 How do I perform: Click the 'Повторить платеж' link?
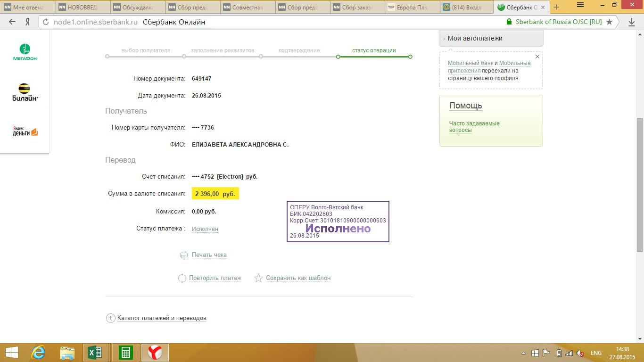point(215,278)
